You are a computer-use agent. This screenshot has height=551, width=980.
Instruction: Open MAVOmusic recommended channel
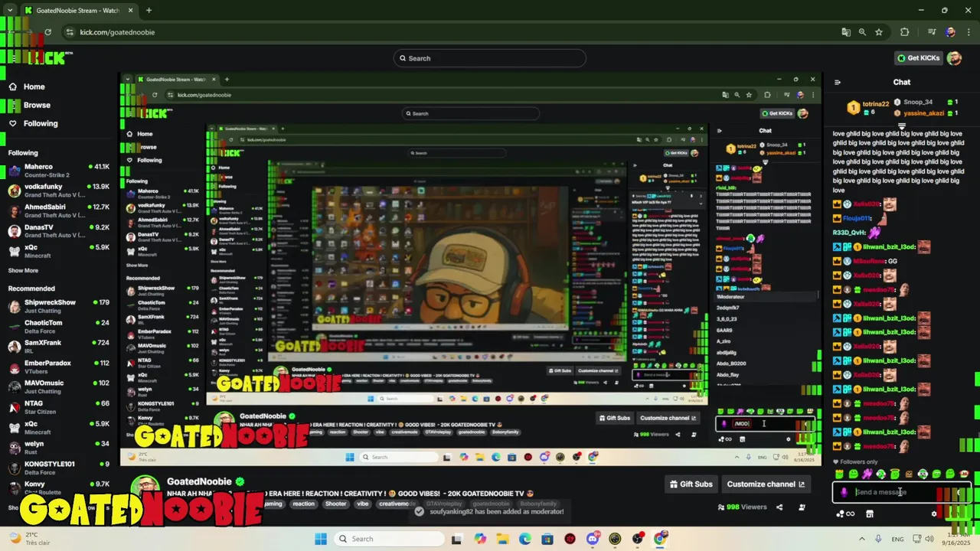coord(58,386)
